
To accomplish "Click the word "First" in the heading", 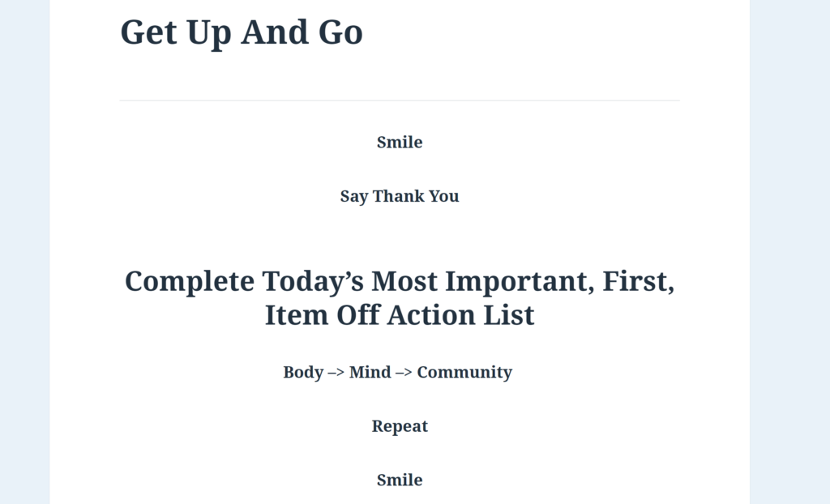I will (x=641, y=282).
